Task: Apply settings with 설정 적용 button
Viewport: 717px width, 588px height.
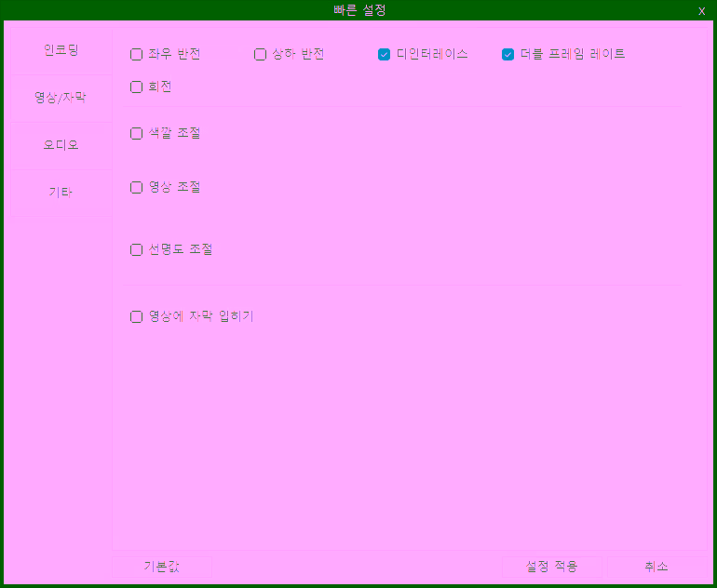Action: 552,567
